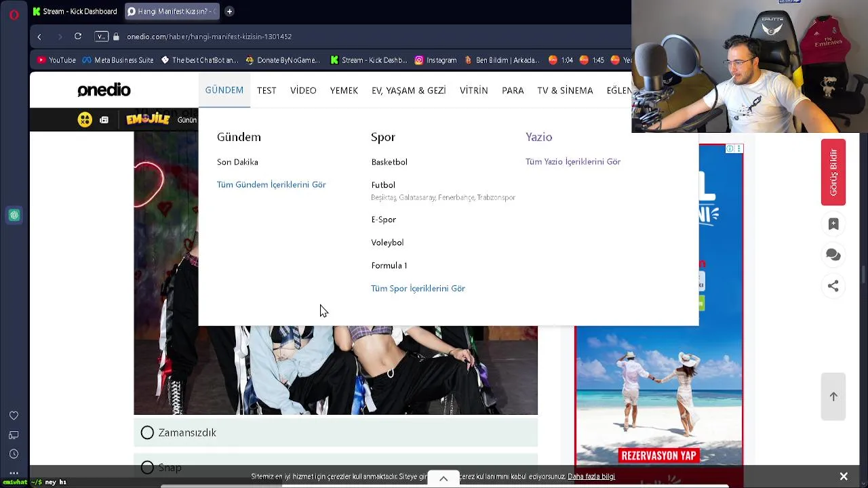
Task: Select the Zamansızdık answer option
Action: [336, 432]
